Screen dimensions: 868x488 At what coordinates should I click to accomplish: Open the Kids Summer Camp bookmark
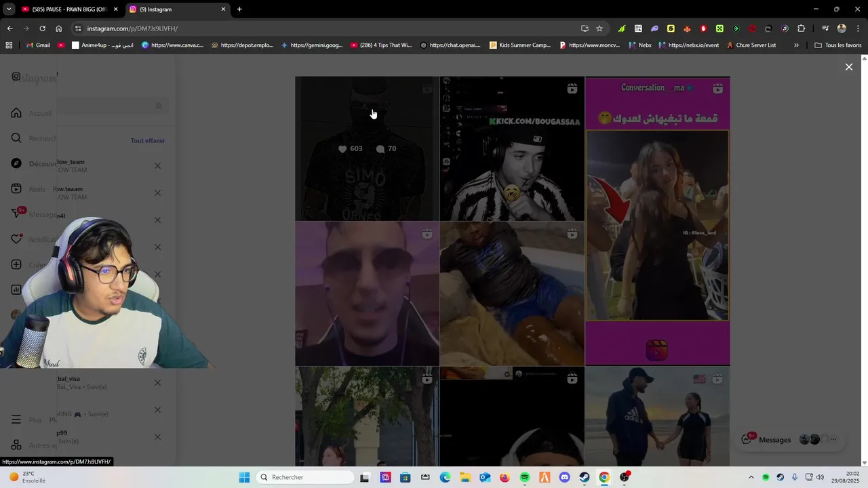(520, 45)
